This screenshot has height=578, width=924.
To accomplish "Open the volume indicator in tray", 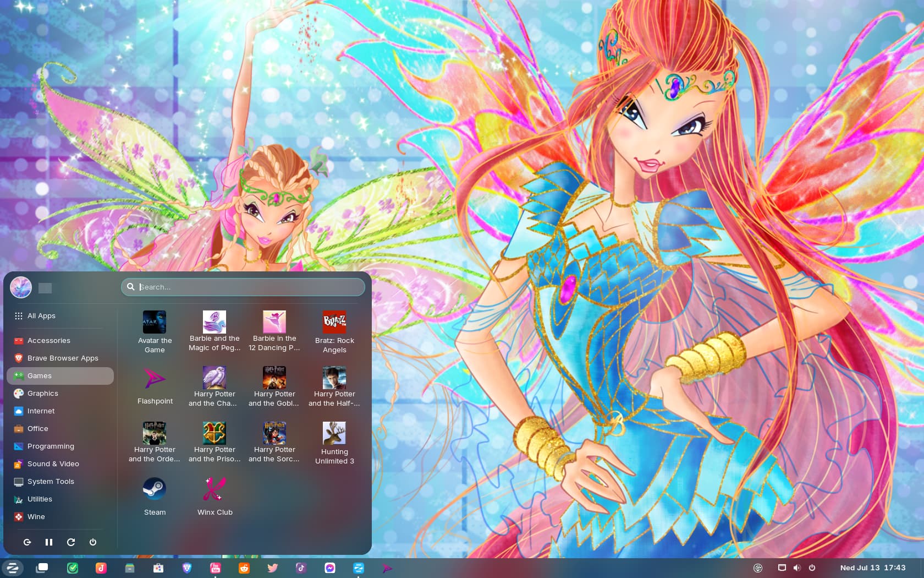I will click(x=797, y=568).
